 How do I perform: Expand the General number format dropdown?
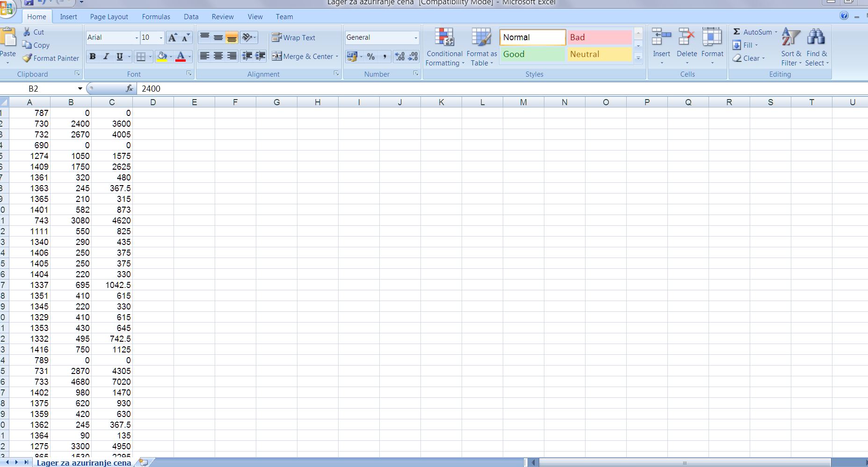(x=415, y=38)
